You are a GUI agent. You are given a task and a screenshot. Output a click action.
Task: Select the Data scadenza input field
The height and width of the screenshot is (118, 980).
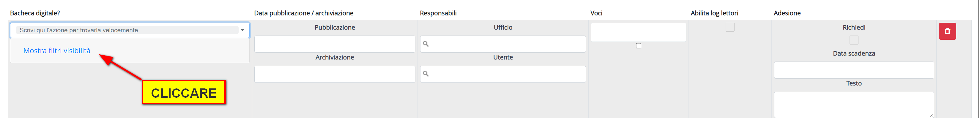coord(854,70)
